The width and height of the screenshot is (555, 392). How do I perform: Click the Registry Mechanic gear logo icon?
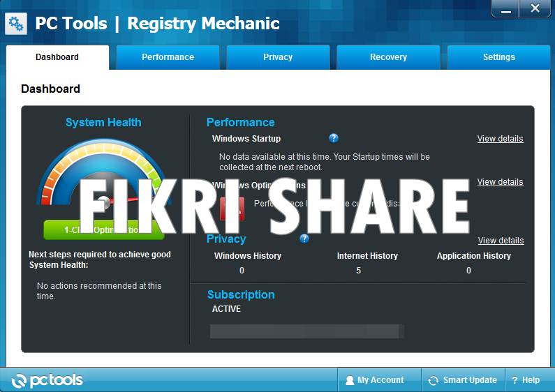16,24
